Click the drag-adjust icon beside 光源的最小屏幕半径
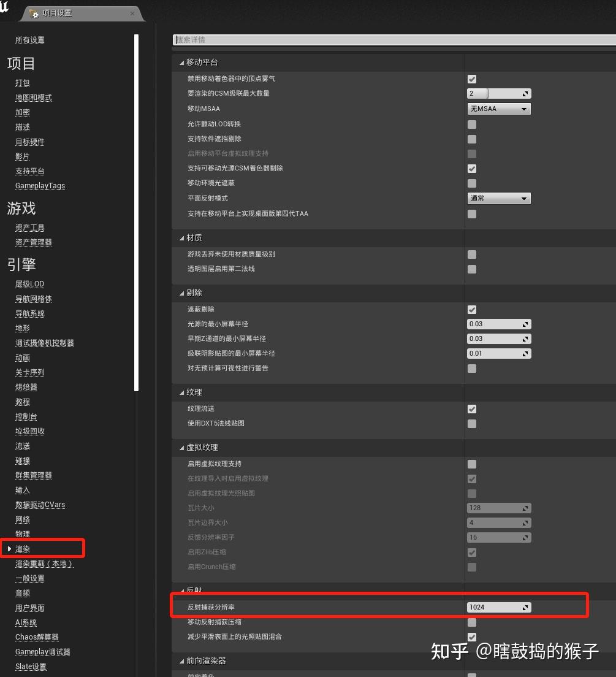This screenshot has height=677, width=616. tap(525, 324)
